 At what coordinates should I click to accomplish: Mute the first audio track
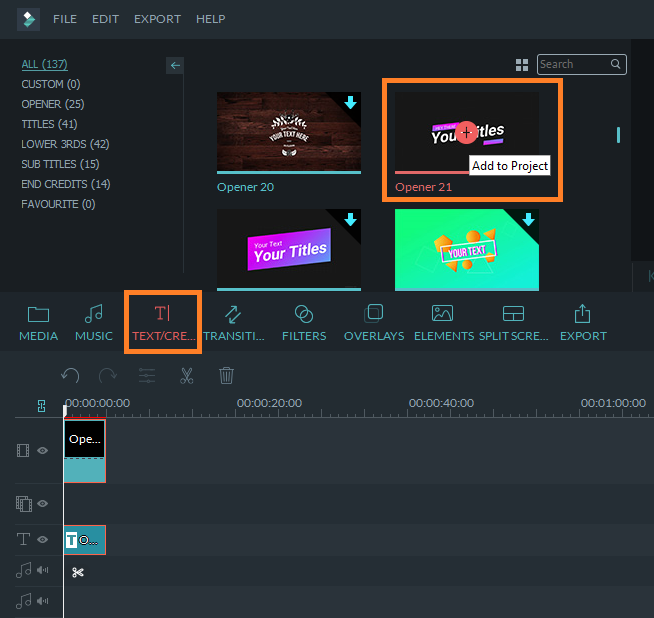(x=43, y=570)
